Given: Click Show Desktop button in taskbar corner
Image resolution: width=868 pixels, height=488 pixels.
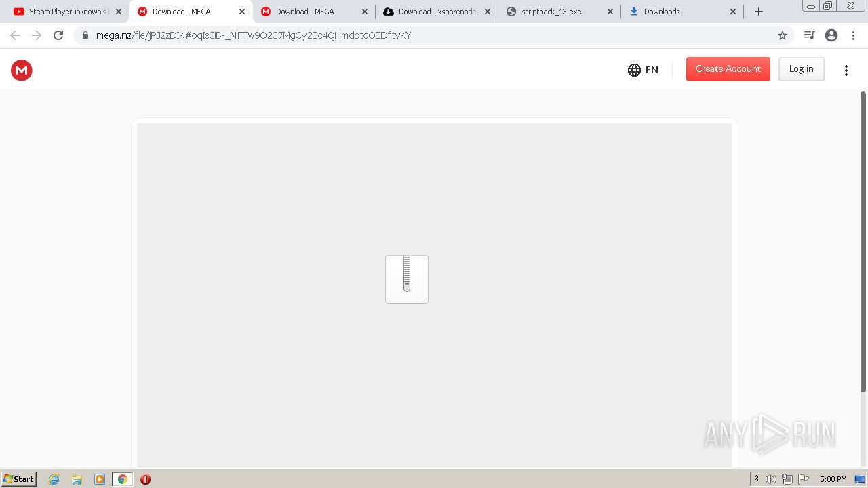Looking at the screenshot, I should 861,479.
